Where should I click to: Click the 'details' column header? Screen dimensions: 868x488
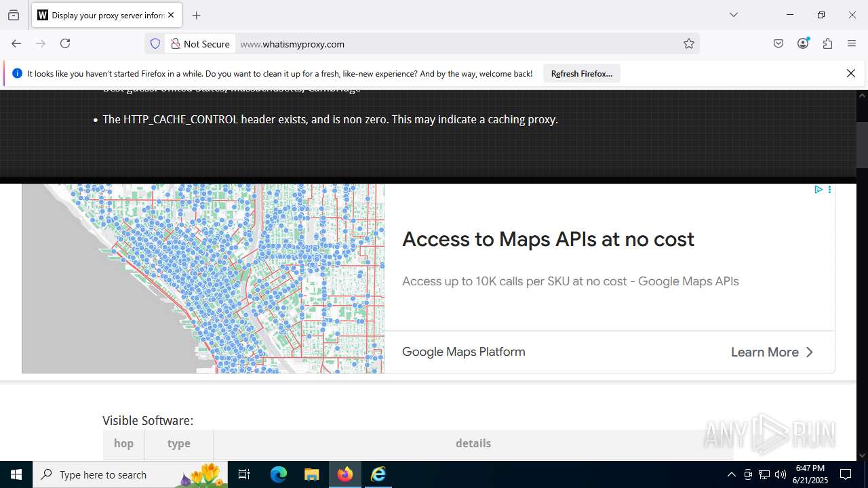(473, 443)
